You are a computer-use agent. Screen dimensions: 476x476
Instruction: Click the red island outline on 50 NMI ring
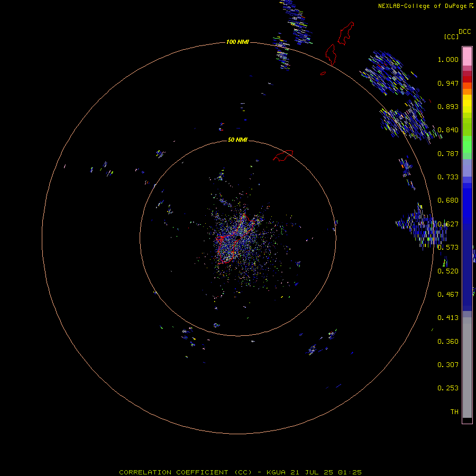pyautogui.click(x=283, y=155)
